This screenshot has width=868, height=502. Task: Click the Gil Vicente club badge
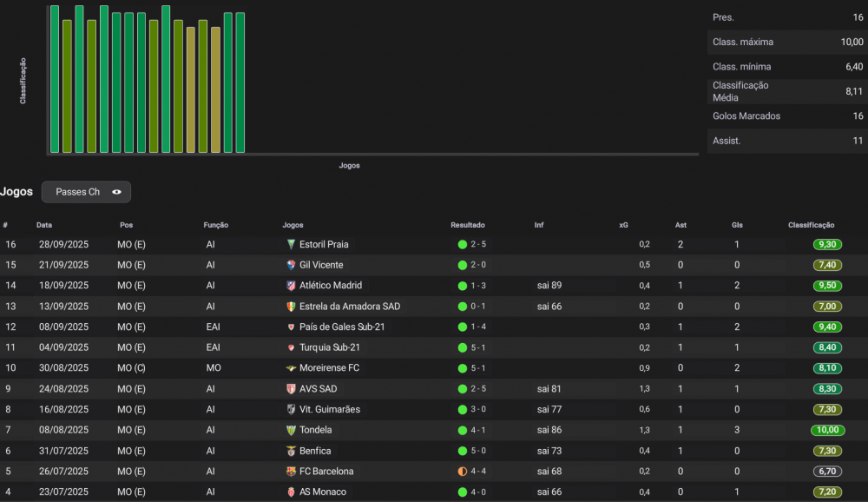click(291, 265)
